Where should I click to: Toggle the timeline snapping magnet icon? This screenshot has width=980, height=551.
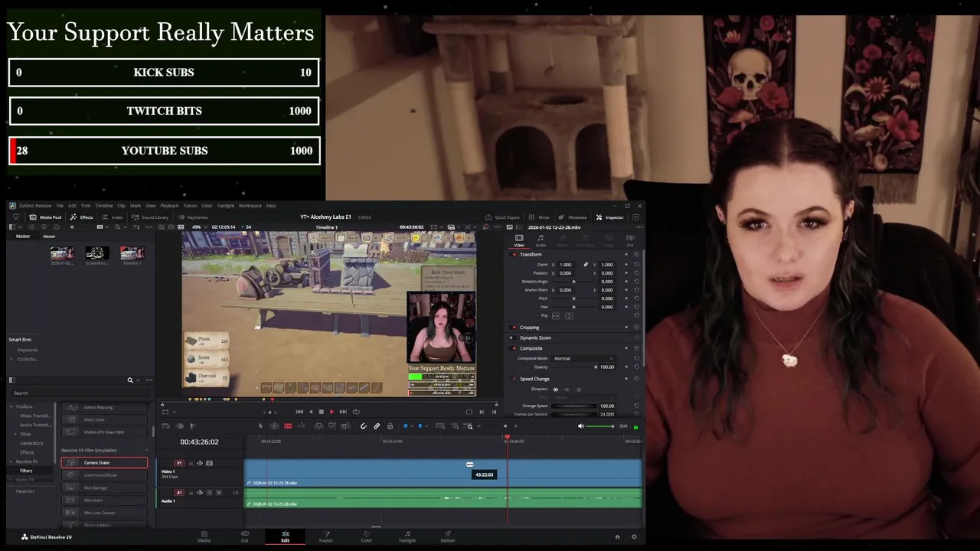point(364,426)
